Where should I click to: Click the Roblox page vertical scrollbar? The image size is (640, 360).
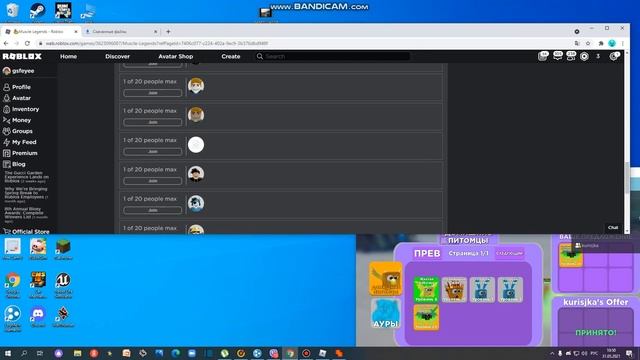(x=627, y=178)
